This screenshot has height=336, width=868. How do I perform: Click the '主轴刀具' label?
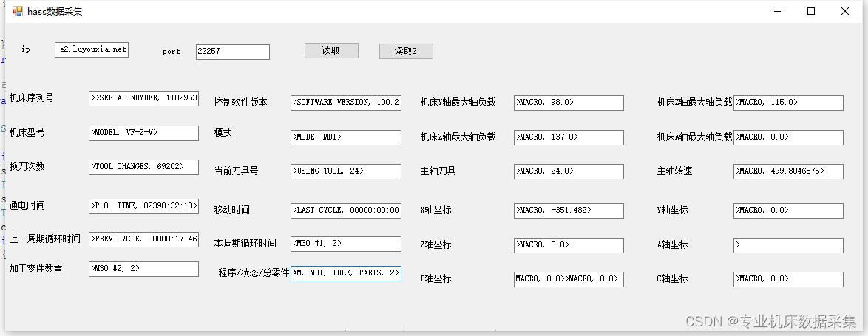438,171
